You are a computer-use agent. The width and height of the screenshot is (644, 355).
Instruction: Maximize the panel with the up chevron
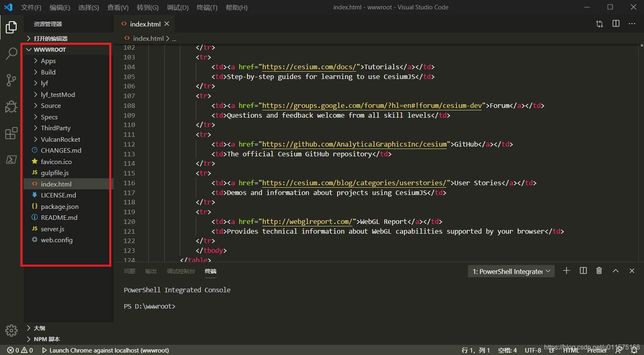click(615, 271)
